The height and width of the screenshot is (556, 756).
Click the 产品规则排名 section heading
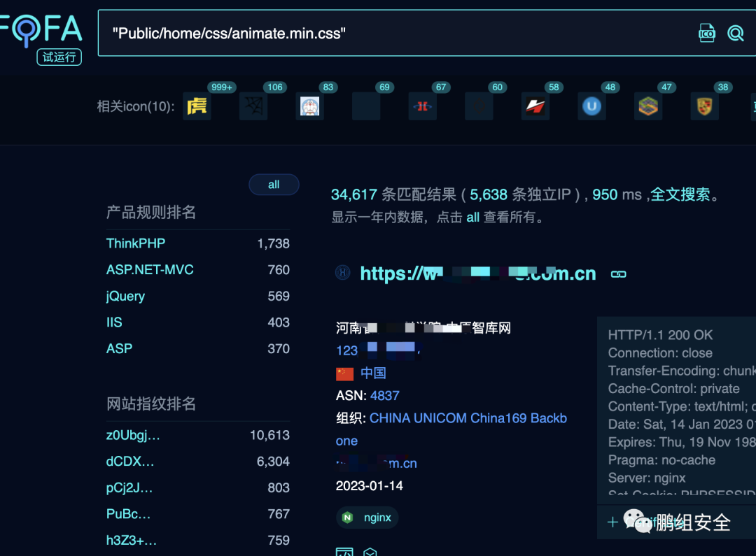pos(151,212)
